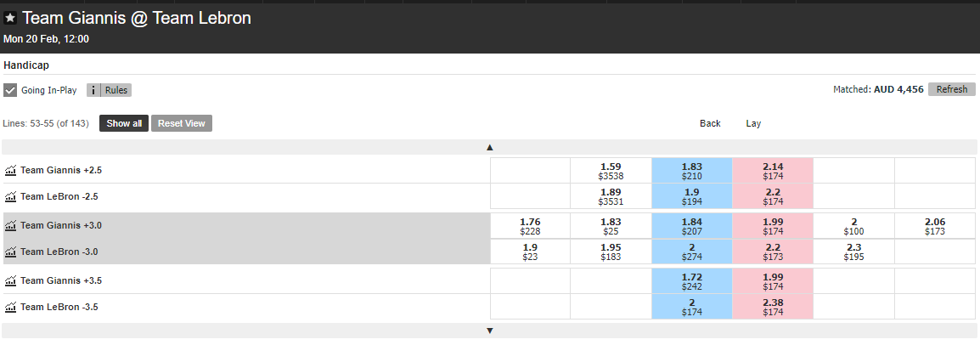Screen dimensions: 980x362
Task: Open chart icon for Team LeBron -3.0
Action: [x=10, y=252]
